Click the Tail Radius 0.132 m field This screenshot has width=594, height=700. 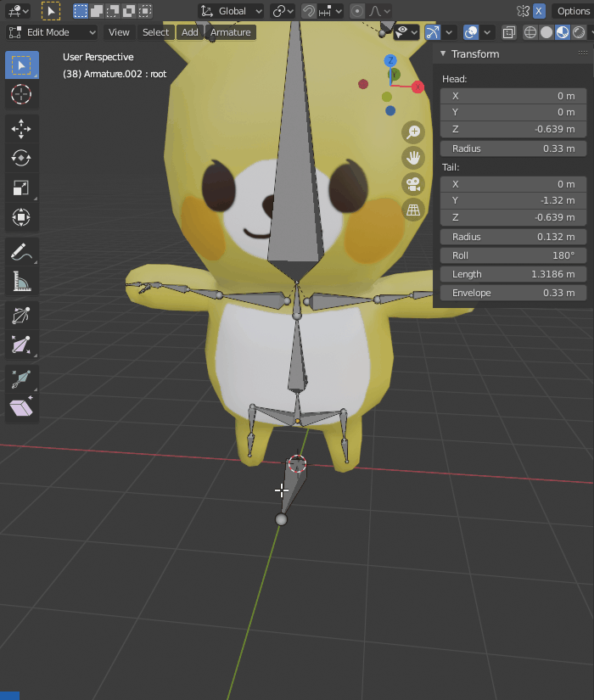pyautogui.click(x=513, y=237)
